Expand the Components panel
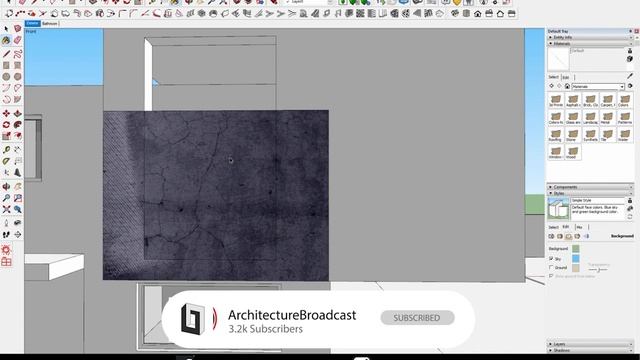 click(590, 187)
